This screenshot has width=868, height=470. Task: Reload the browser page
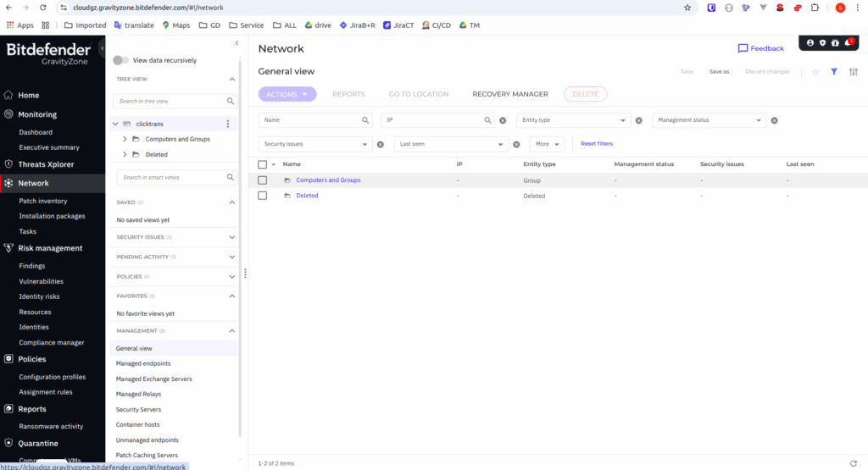[x=42, y=8]
